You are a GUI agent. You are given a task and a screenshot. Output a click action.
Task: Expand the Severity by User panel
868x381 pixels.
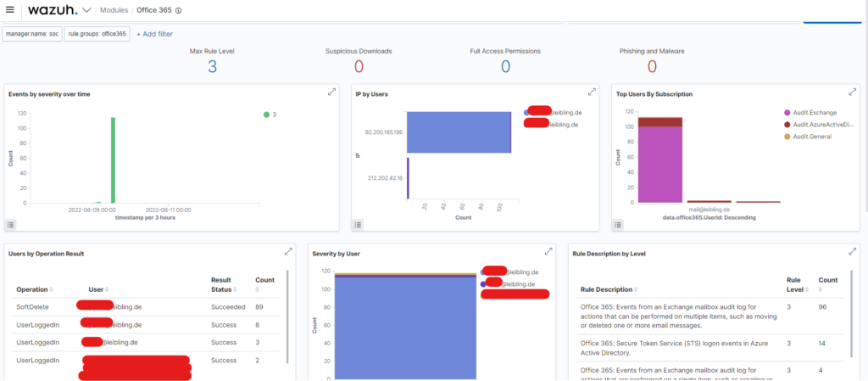548,251
